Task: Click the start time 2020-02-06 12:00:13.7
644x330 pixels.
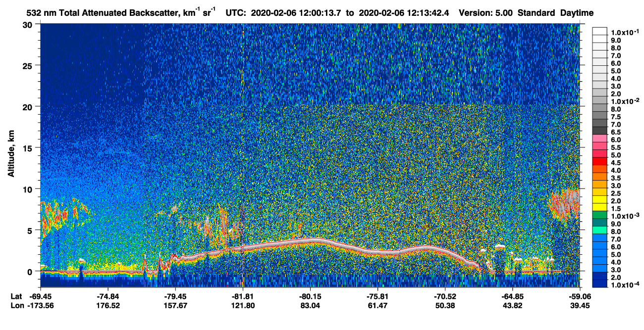Action: 296,13
